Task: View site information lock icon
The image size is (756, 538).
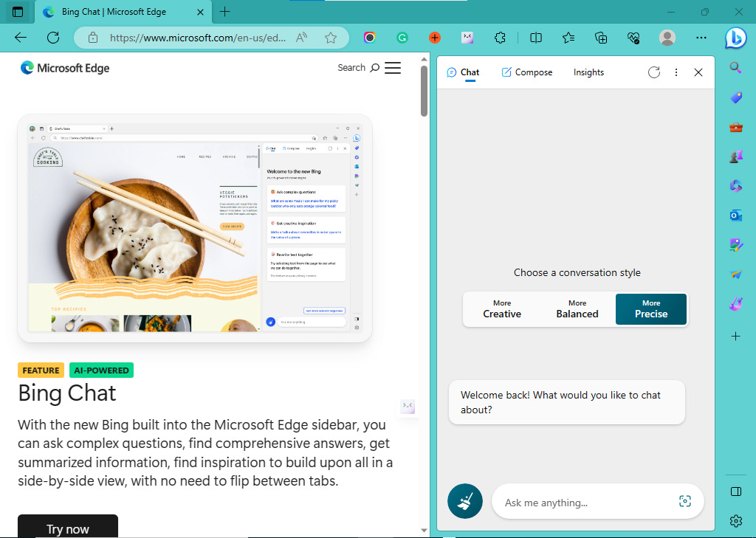Action: coord(93,38)
